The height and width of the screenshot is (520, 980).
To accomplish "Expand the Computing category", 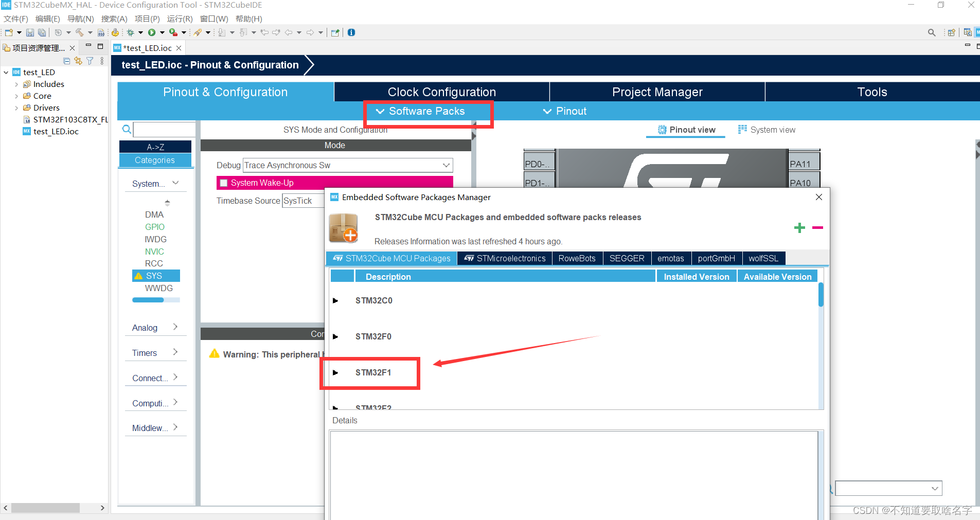I will click(175, 403).
